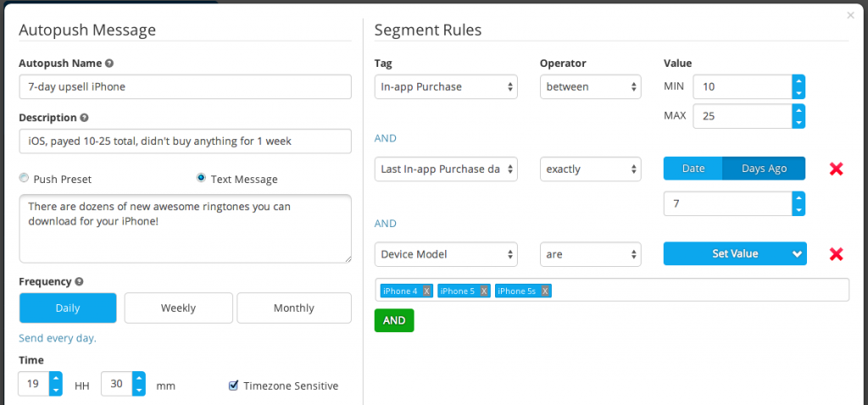This screenshot has width=868, height=405.
Task: Click the Autopush Name input field
Action: point(185,87)
